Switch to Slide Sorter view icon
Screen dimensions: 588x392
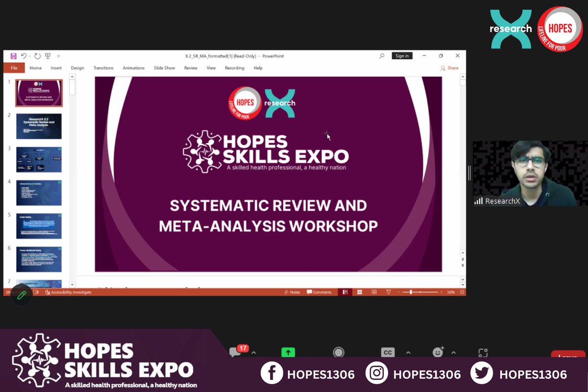pyautogui.click(x=360, y=292)
